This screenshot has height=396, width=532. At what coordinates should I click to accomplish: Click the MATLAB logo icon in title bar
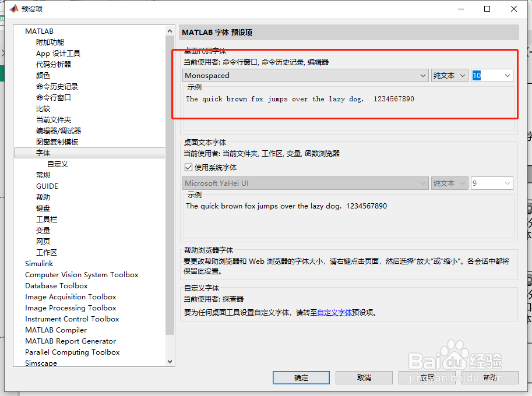click(14, 9)
